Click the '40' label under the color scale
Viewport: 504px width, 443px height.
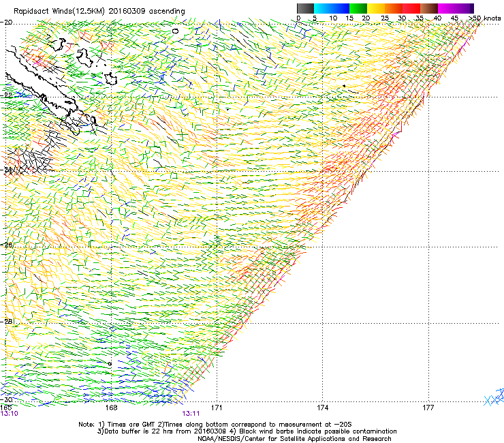(x=437, y=18)
